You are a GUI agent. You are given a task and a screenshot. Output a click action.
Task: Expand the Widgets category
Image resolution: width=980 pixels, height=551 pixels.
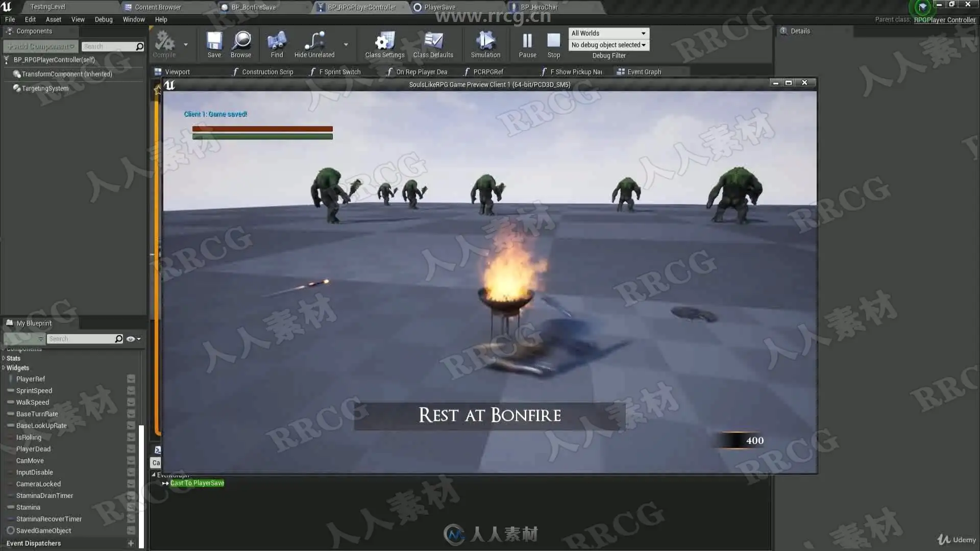pos(4,368)
